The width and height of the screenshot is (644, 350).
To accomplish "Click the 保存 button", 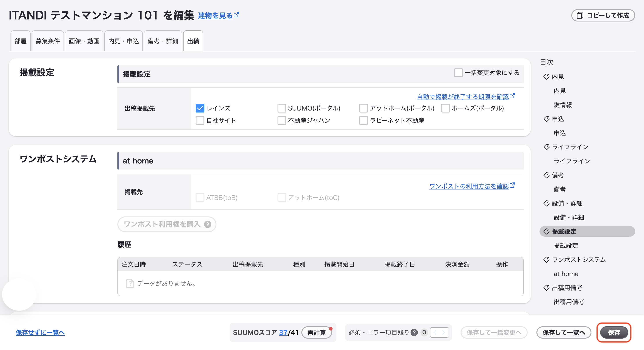I will point(614,332).
